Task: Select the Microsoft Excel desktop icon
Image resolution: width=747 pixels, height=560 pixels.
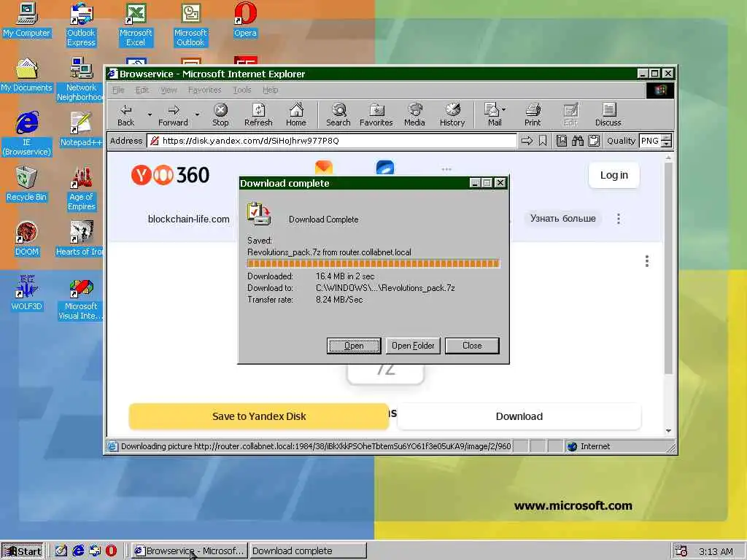Action: pyautogui.click(x=136, y=25)
